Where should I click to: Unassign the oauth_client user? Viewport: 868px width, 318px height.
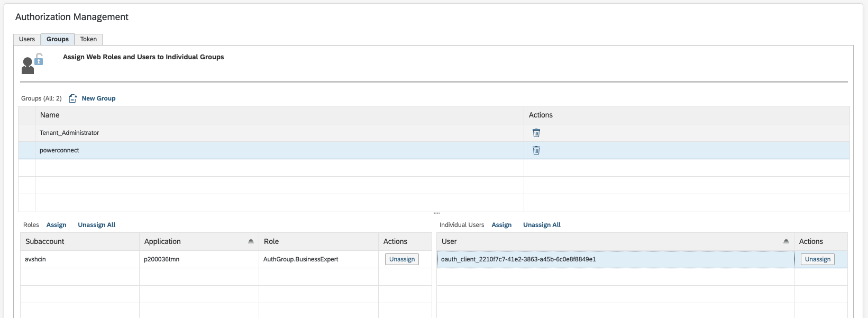pyautogui.click(x=817, y=259)
